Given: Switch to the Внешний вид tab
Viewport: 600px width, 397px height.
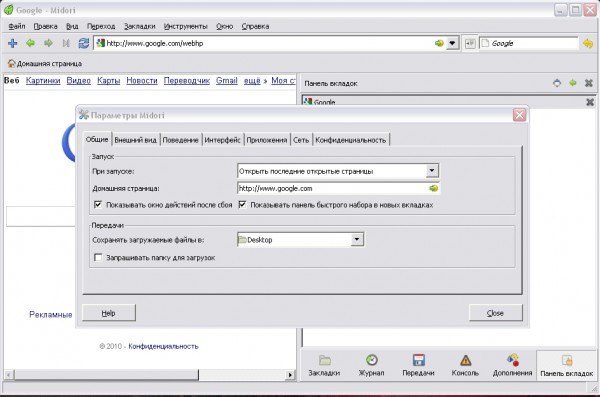Looking at the screenshot, I should click(135, 140).
